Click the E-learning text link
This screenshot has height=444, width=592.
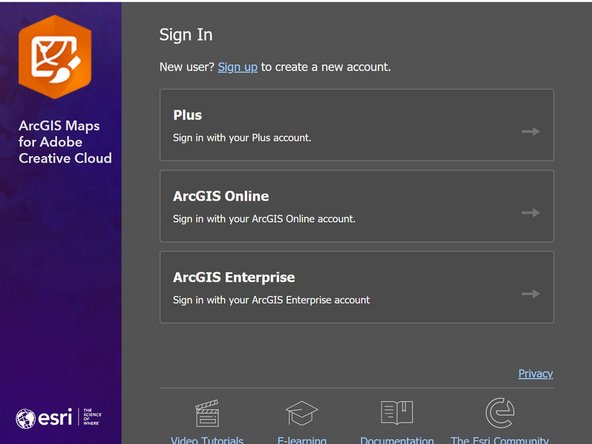302,440
